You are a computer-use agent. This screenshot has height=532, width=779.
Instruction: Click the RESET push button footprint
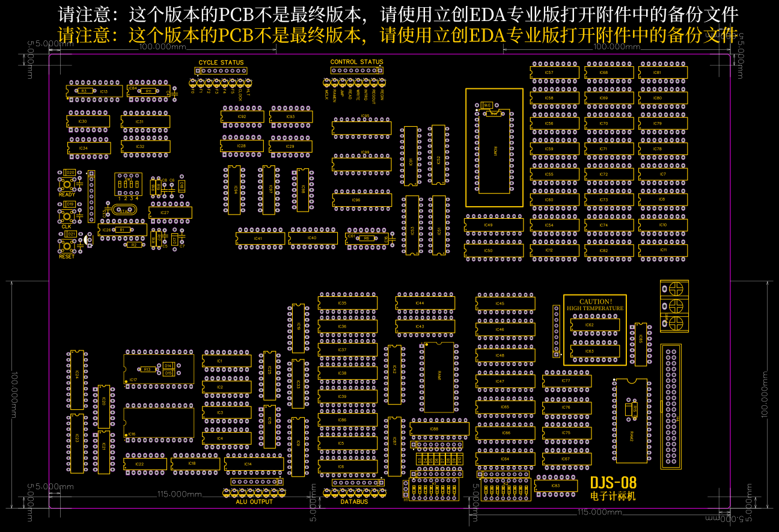click(x=66, y=246)
